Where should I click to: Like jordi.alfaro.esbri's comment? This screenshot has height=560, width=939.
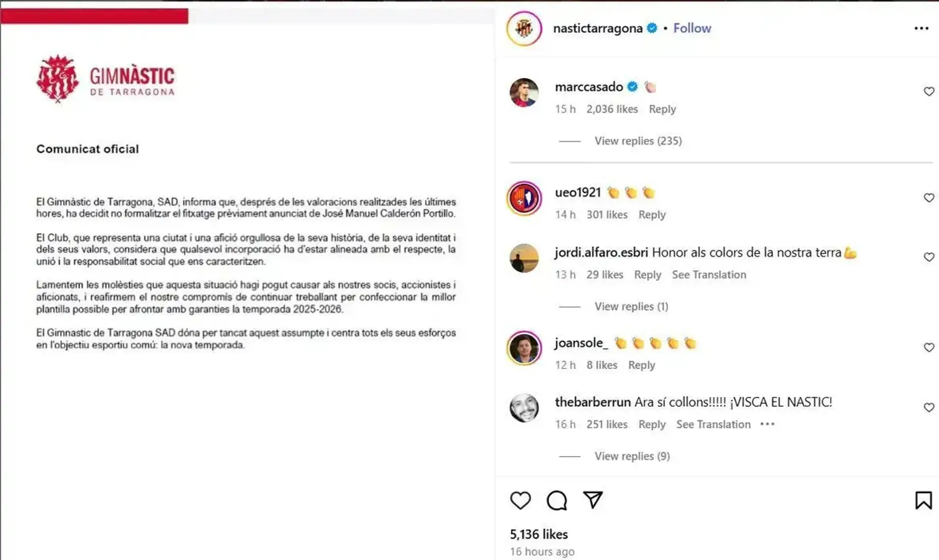tap(929, 257)
